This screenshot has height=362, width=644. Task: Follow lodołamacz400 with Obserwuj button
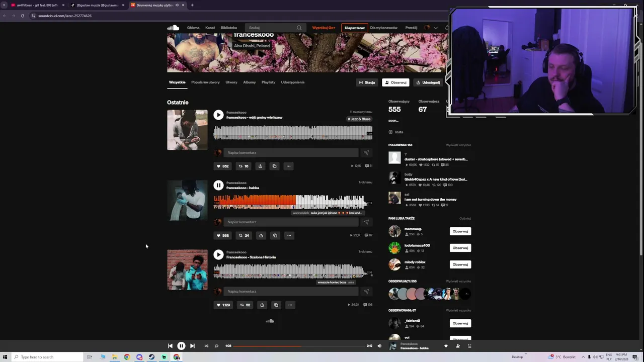(x=460, y=248)
